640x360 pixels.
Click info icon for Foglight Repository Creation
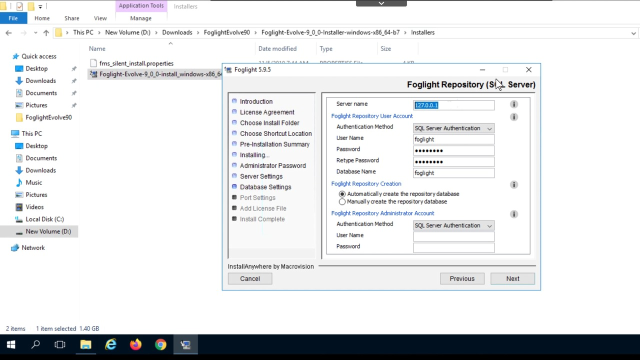click(514, 185)
